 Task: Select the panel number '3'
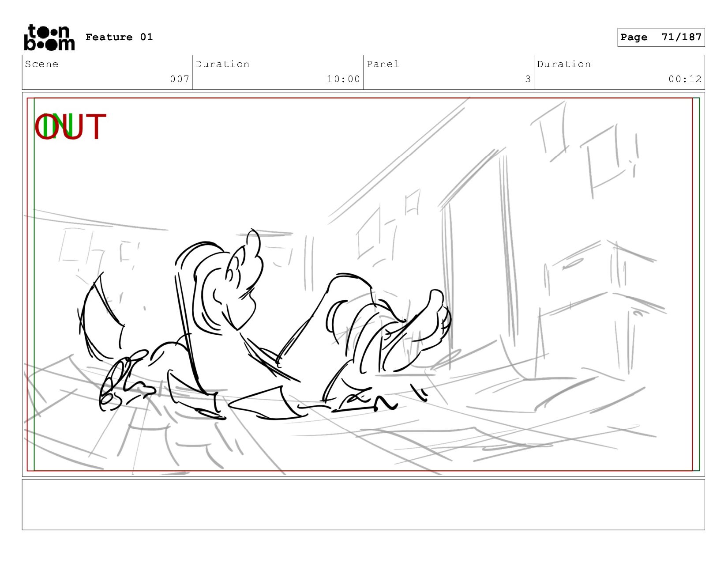click(x=528, y=79)
